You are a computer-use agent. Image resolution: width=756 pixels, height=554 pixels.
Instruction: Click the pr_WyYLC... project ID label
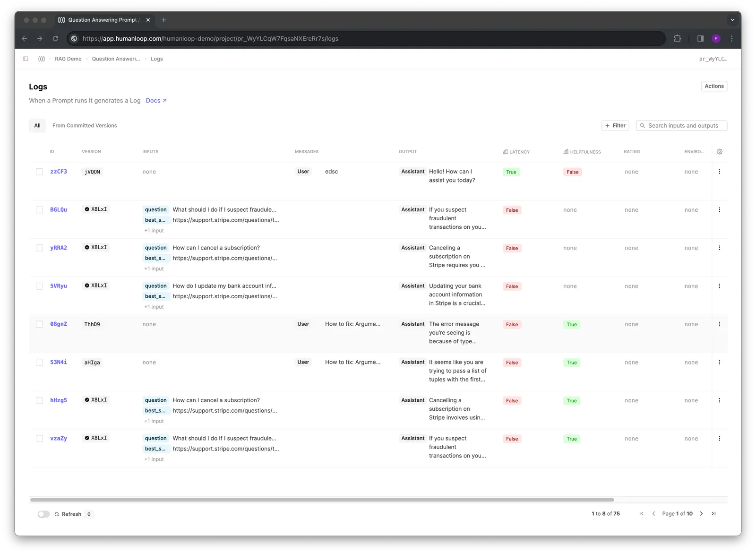point(713,59)
